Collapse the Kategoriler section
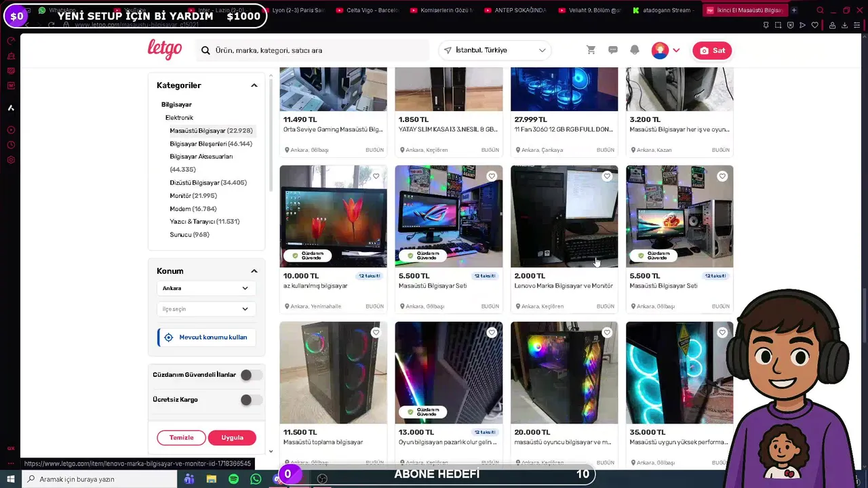This screenshot has width=868, height=488. coord(254,85)
